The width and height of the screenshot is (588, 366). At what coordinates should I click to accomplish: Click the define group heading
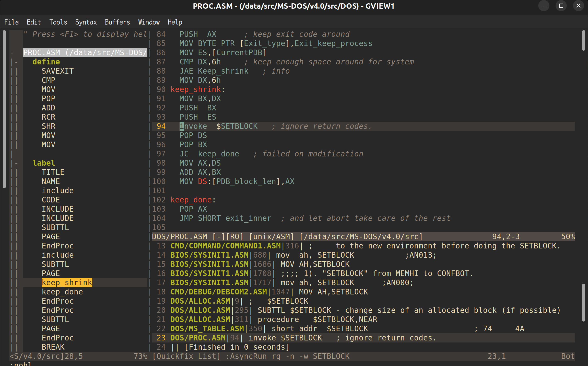coord(46,62)
